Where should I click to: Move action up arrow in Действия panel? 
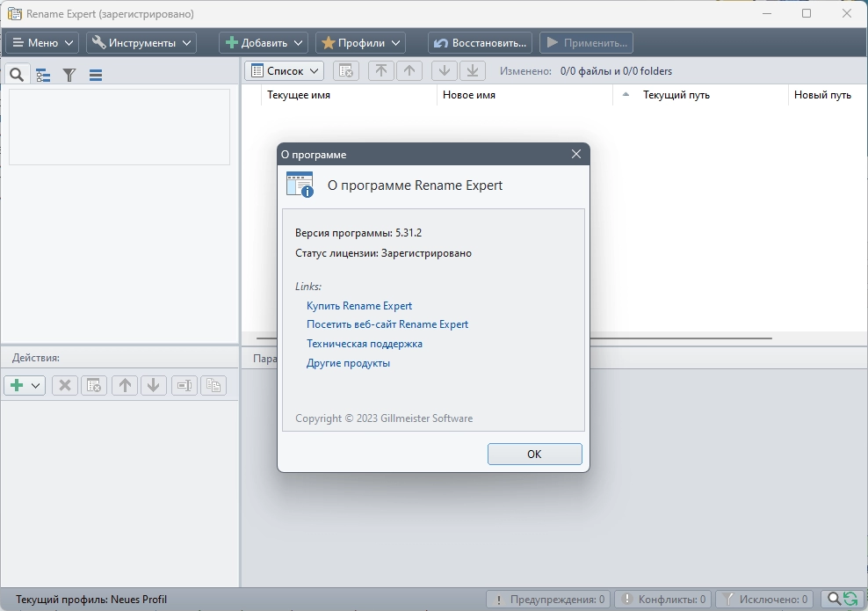[x=125, y=386]
